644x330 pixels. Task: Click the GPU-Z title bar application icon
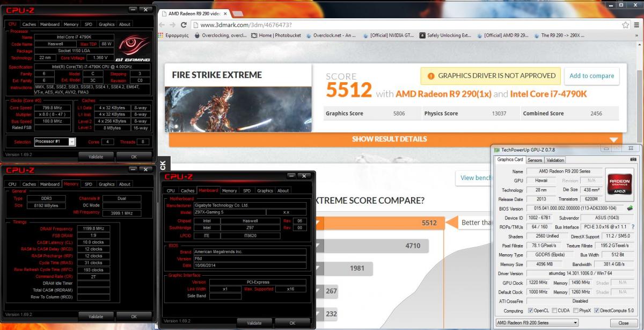coord(497,149)
